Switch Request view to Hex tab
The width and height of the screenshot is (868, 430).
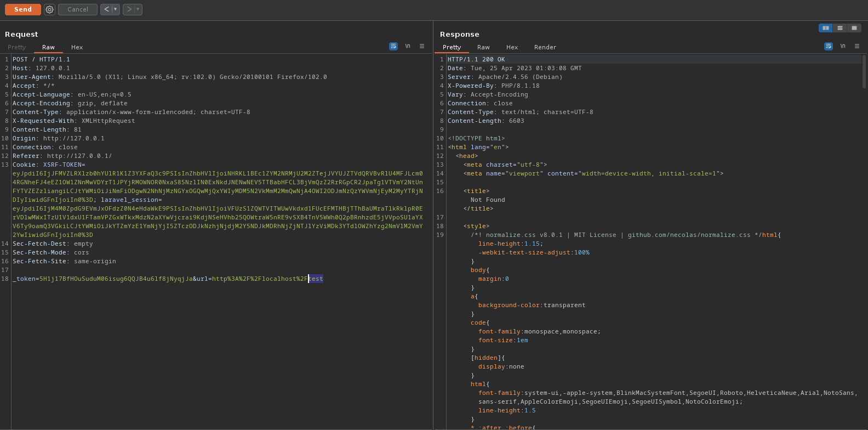77,47
